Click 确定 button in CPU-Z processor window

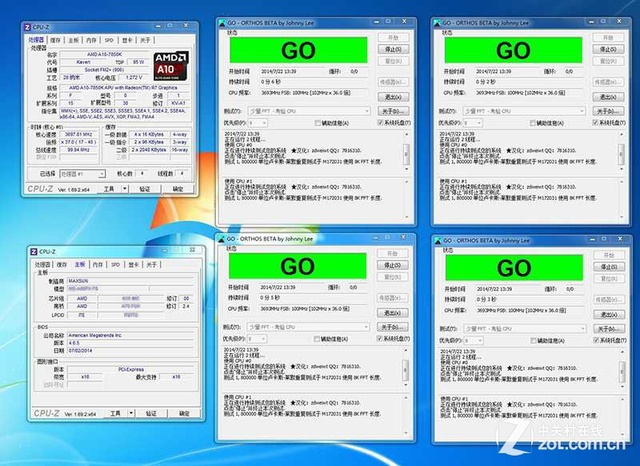tap(178, 189)
